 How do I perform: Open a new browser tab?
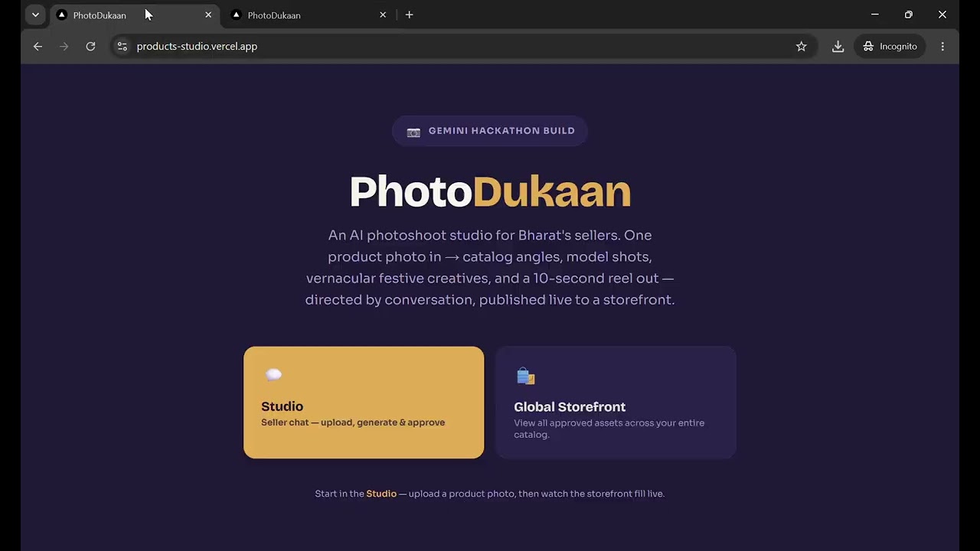(410, 15)
